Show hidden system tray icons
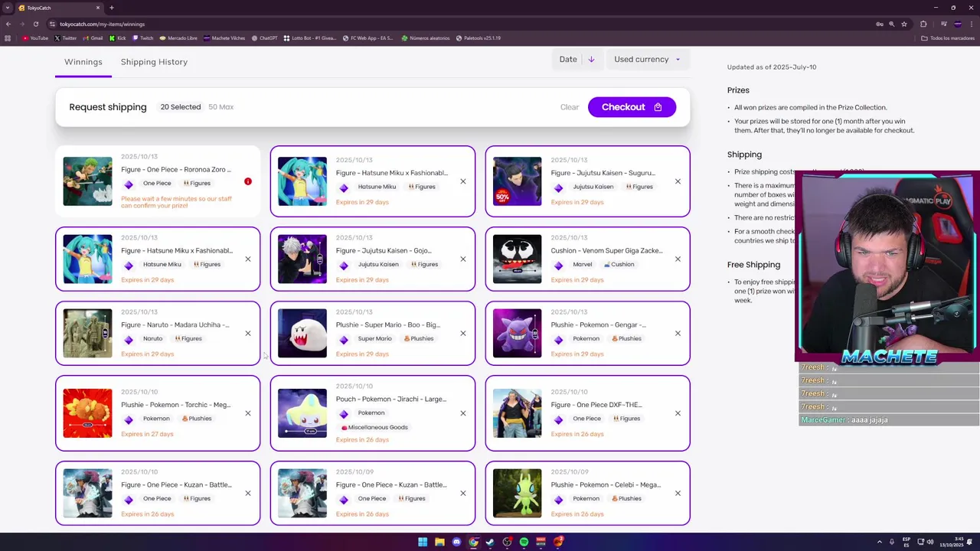This screenshot has width=980, height=551. coord(879,542)
